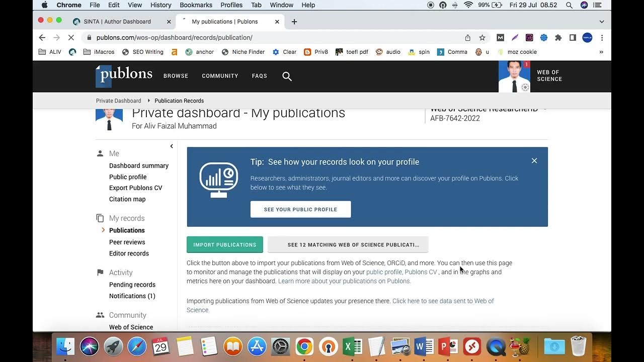The height and width of the screenshot is (362, 644).
Task: Launch Siri from the Dock
Action: 90,346
